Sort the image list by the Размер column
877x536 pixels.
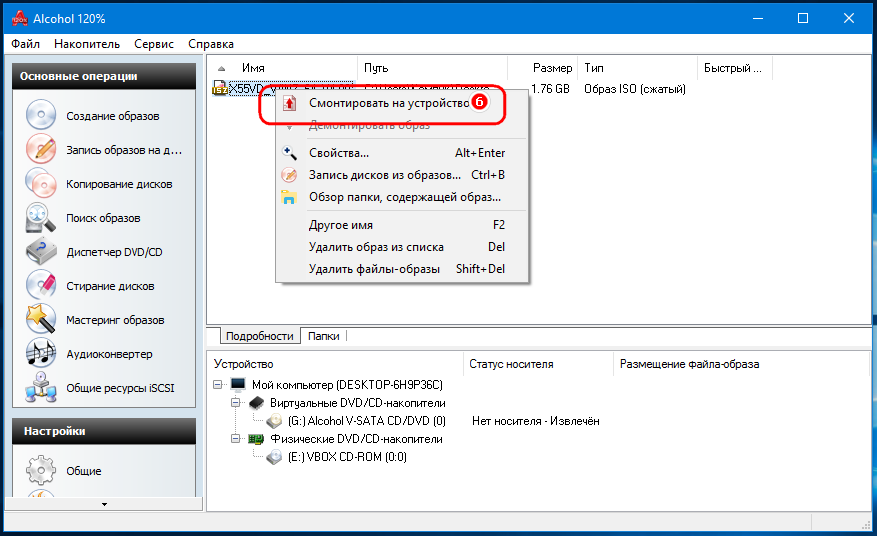click(x=543, y=68)
